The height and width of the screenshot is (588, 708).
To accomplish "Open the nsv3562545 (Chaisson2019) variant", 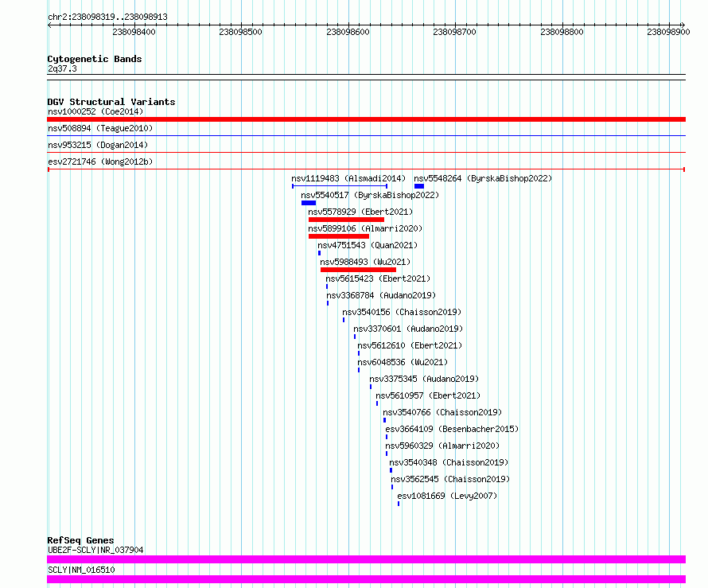I will tap(450, 479).
